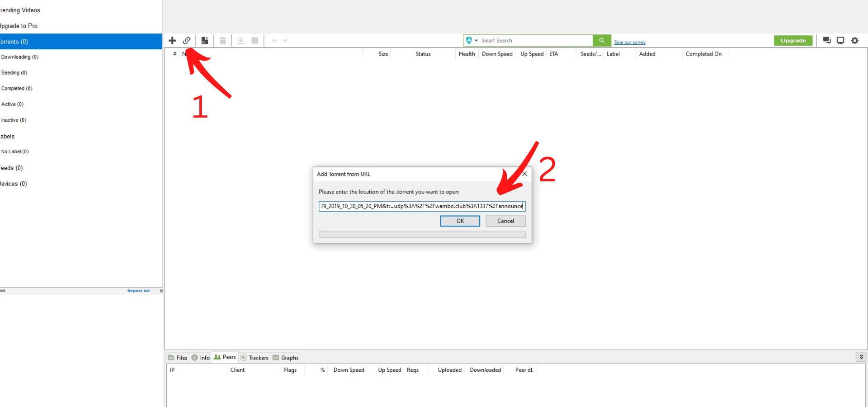
Task: Click the Upgrade button
Action: 793,40
